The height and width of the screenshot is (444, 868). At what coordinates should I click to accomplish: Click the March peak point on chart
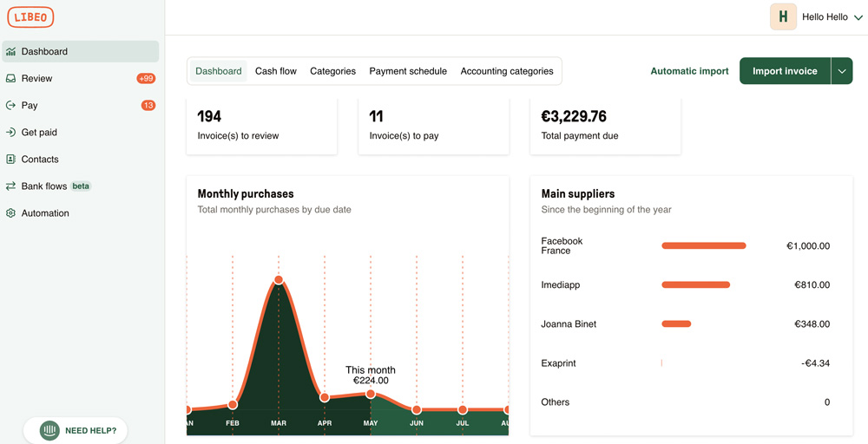[279, 280]
